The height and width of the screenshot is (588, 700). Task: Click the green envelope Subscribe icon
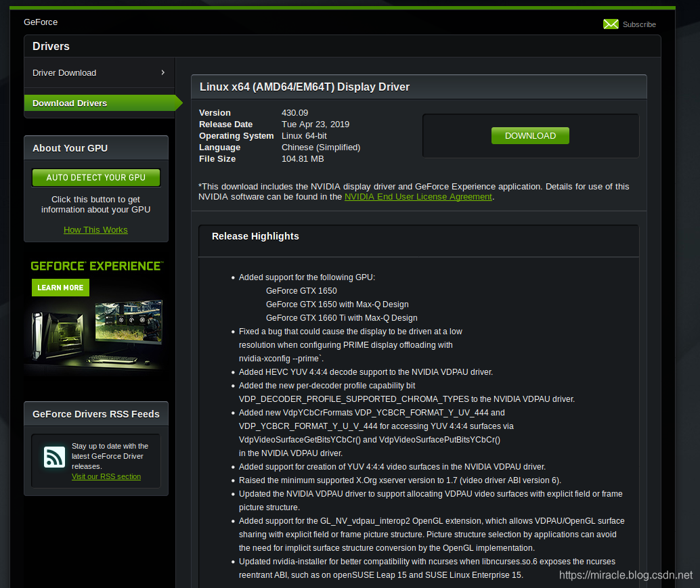tap(610, 24)
